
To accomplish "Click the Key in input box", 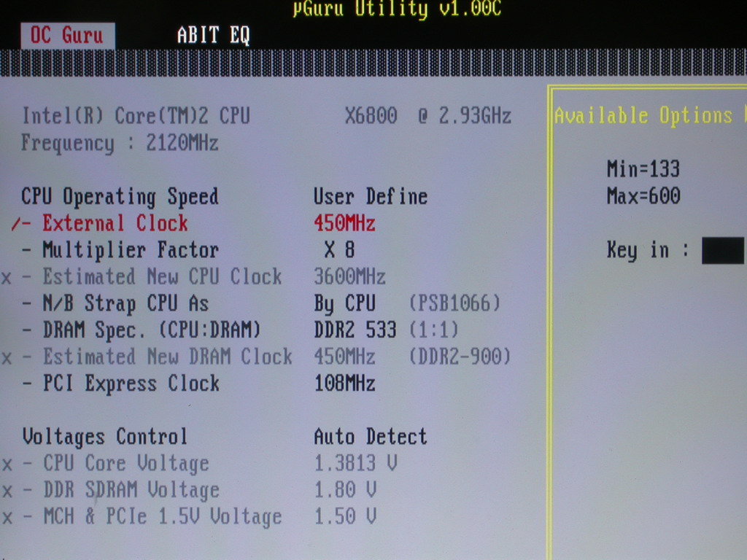I will point(723,250).
